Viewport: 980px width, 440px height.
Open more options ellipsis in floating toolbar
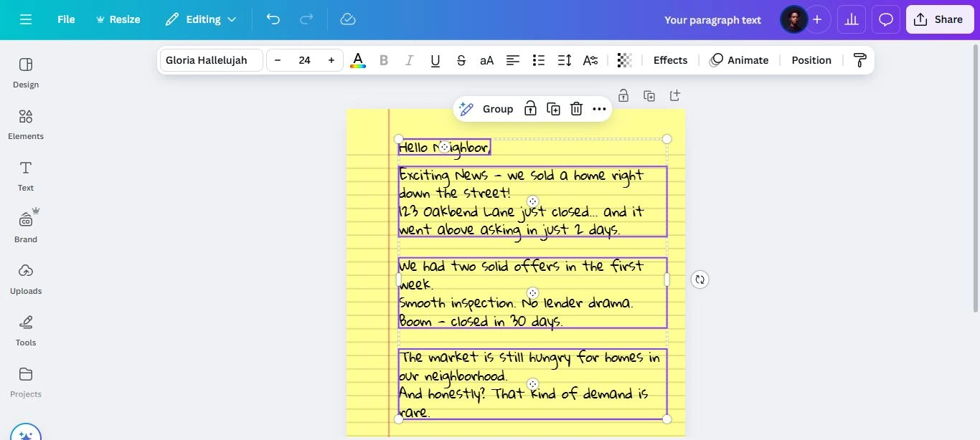(599, 109)
